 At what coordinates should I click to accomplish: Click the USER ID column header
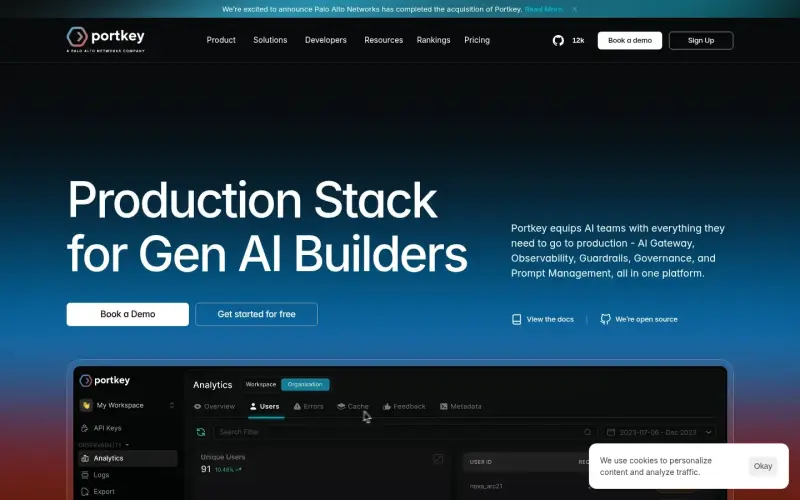[x=480, y=462]
